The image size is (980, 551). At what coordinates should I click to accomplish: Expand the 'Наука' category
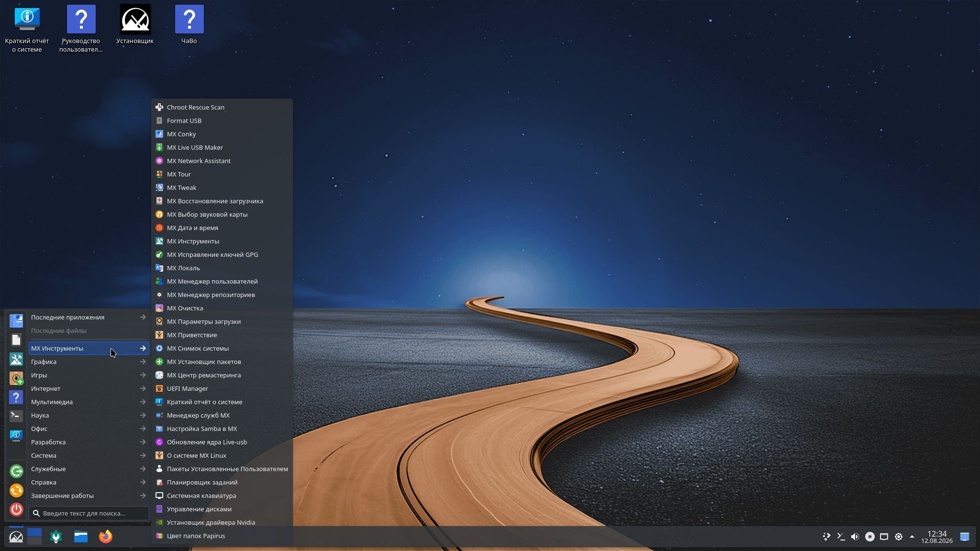pyautogui.click(x=89, y=415)
